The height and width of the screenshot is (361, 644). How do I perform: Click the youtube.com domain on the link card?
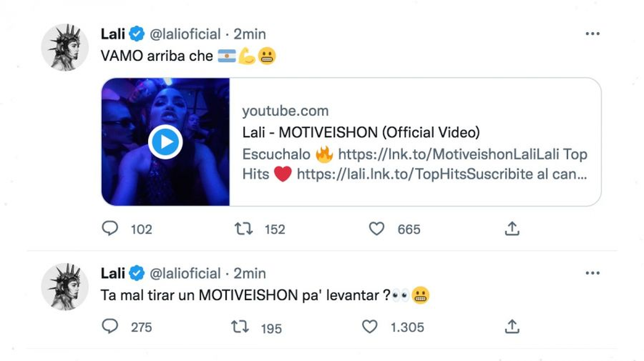pos(285,111)
